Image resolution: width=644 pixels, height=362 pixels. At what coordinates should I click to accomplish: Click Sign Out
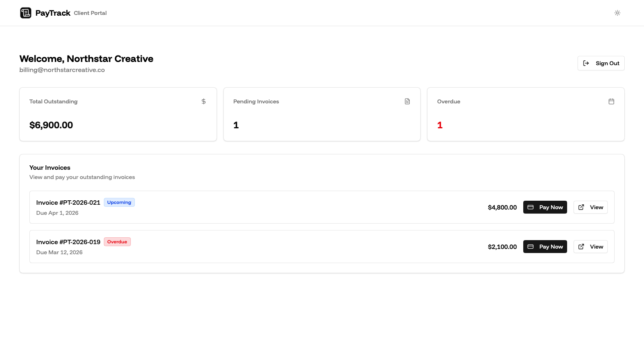[601, 63]
